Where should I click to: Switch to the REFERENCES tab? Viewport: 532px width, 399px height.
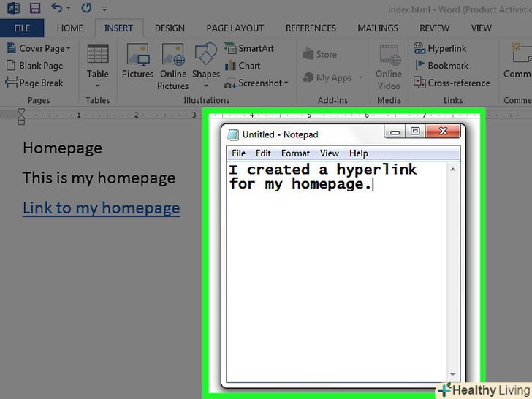click(x=311, y=28)
